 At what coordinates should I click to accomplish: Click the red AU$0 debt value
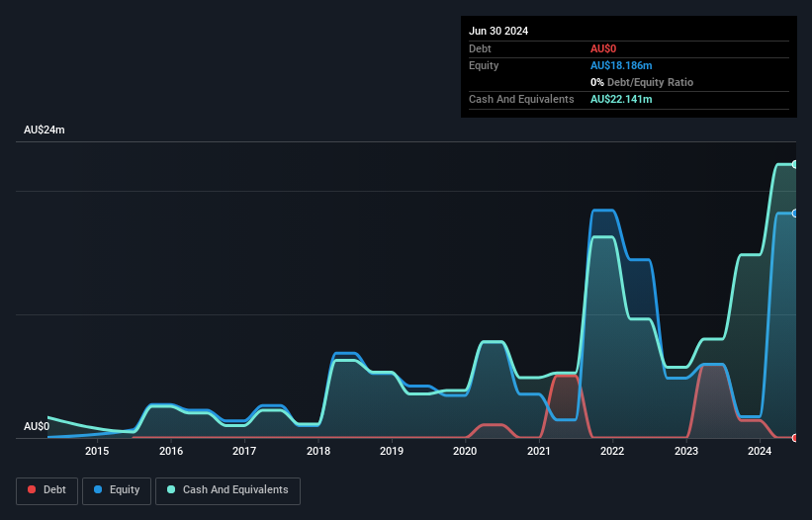(603, 48)
